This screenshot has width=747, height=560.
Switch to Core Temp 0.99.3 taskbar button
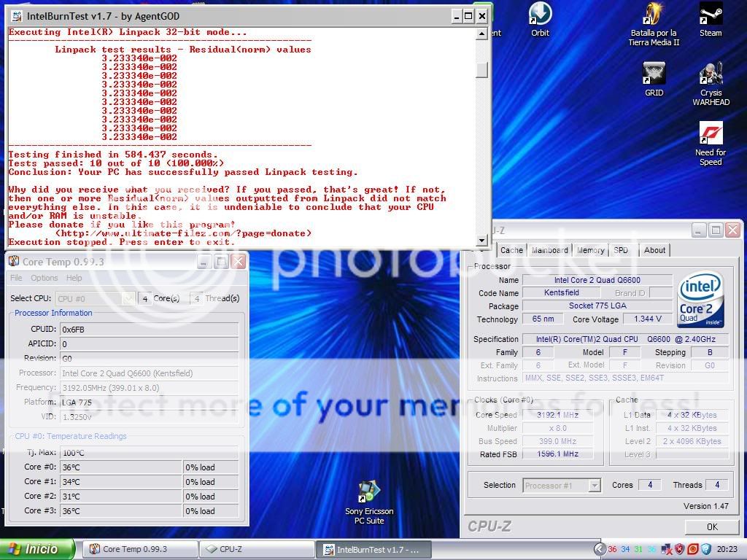tap(140, 549)
